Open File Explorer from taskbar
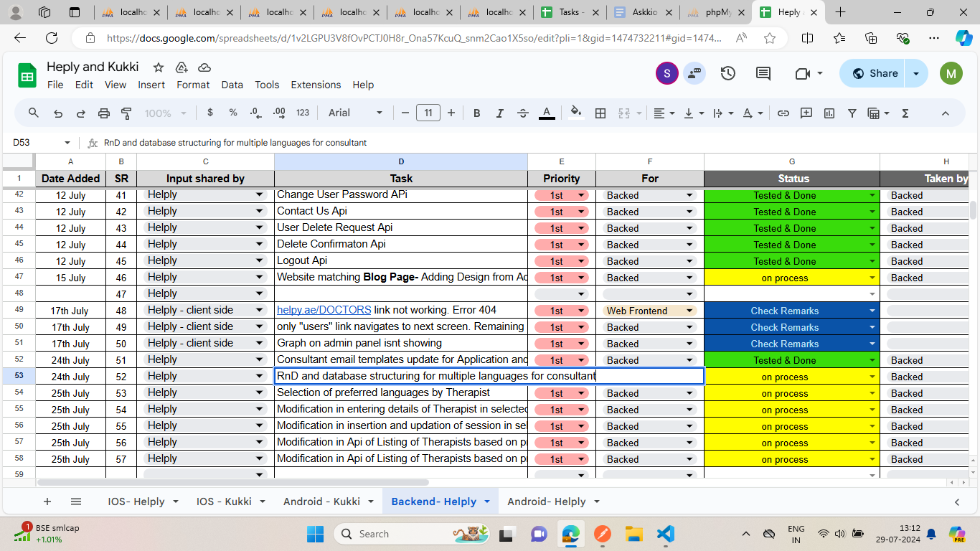 [x=633, y=534]
